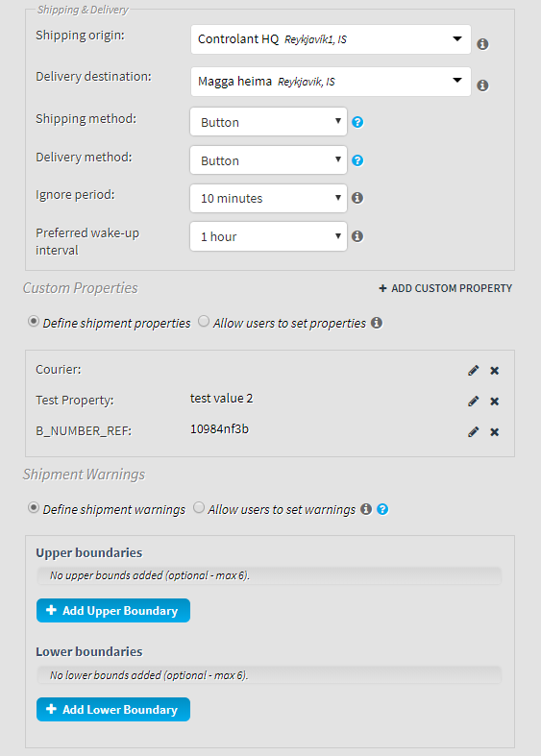
Task: Select Define shipment properties radio
Action: click(34, 321)
